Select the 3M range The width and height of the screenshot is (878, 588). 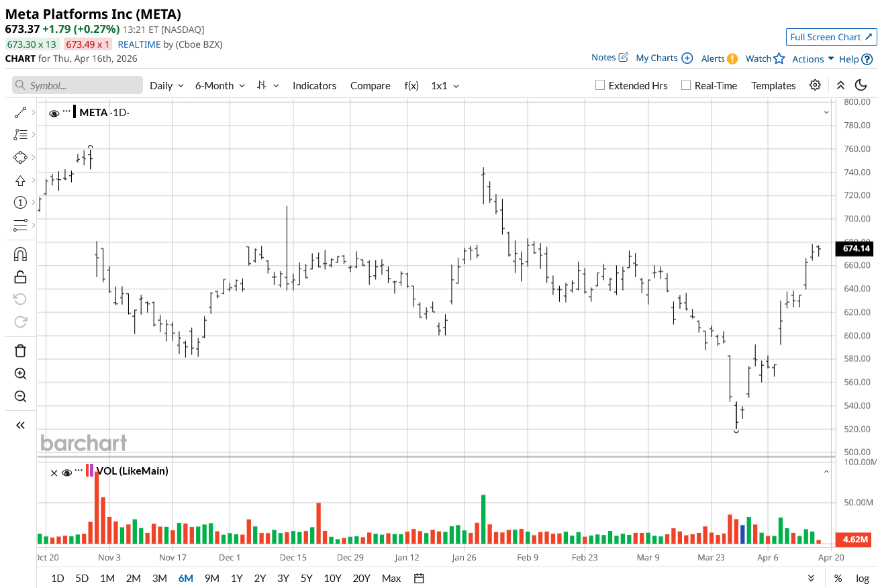(x=159, y=579)
